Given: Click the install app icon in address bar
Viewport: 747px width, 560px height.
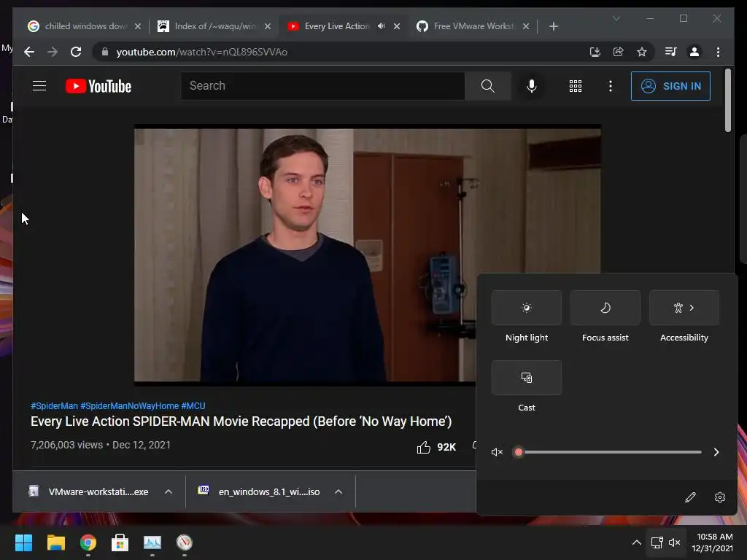Looking at the screenshot, I should (x=595, y=52).
